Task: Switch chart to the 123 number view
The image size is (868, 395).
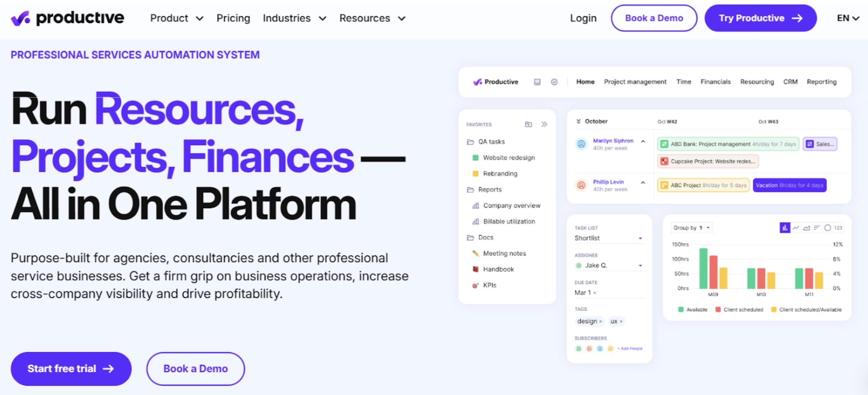Action: click(x=838, y=228)
